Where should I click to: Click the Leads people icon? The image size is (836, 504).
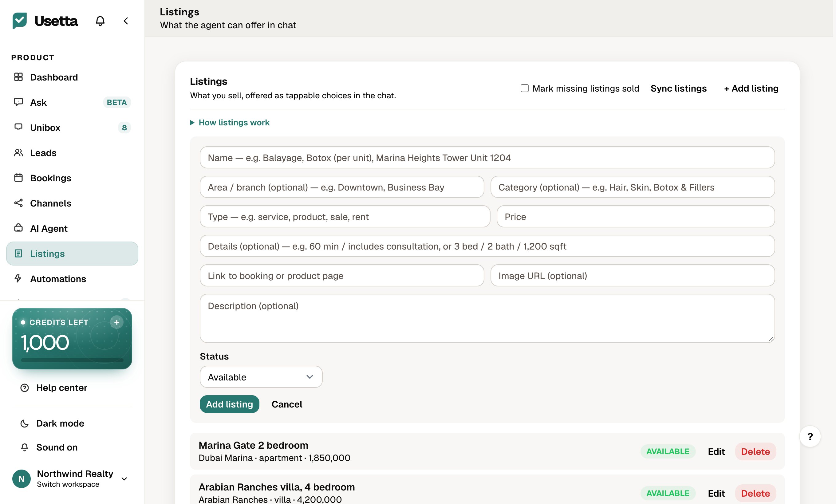coord(18,153)
